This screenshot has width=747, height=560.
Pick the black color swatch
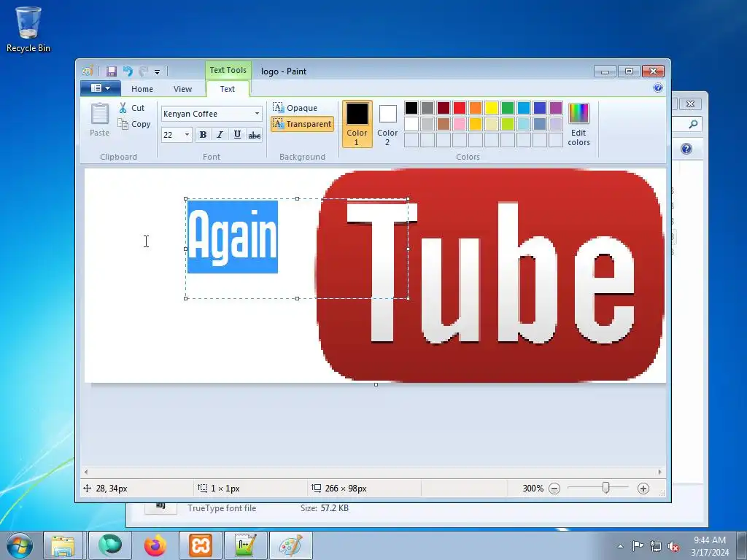click(x=411, y=108)
